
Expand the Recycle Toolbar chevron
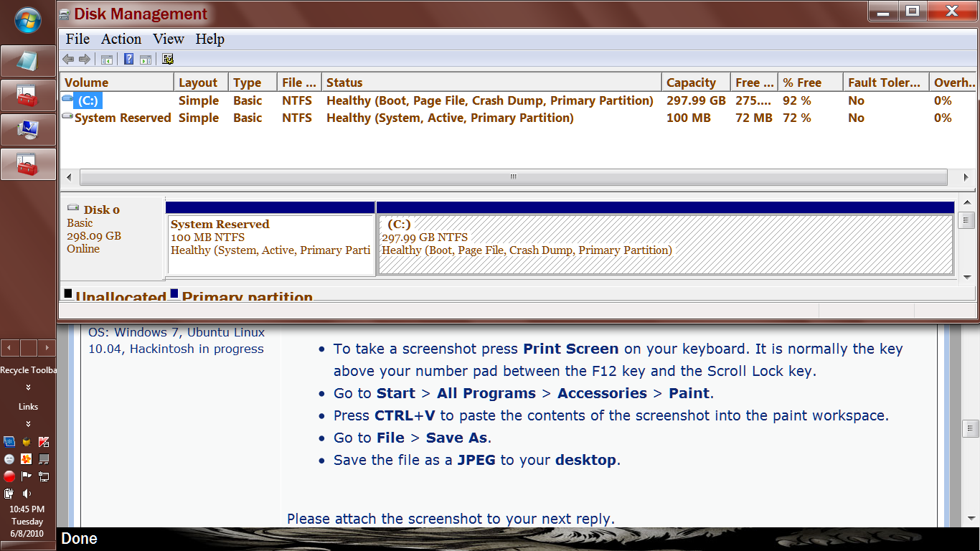(x=28, y=387)
